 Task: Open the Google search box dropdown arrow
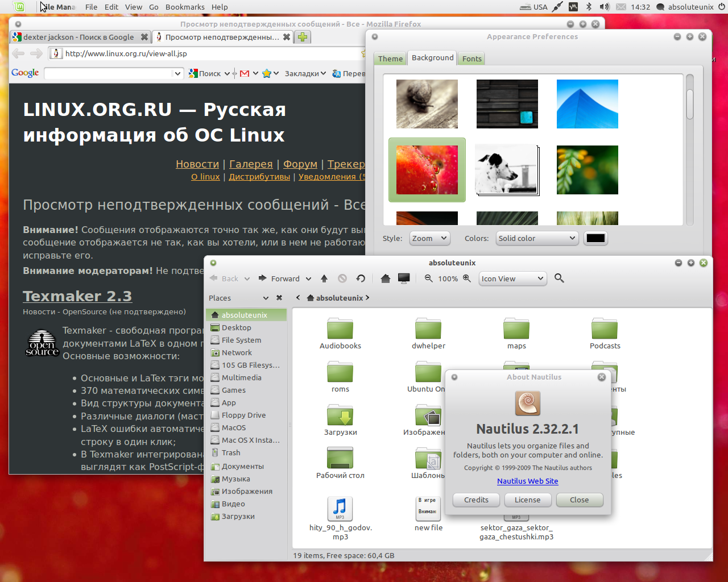pos(177,73)
